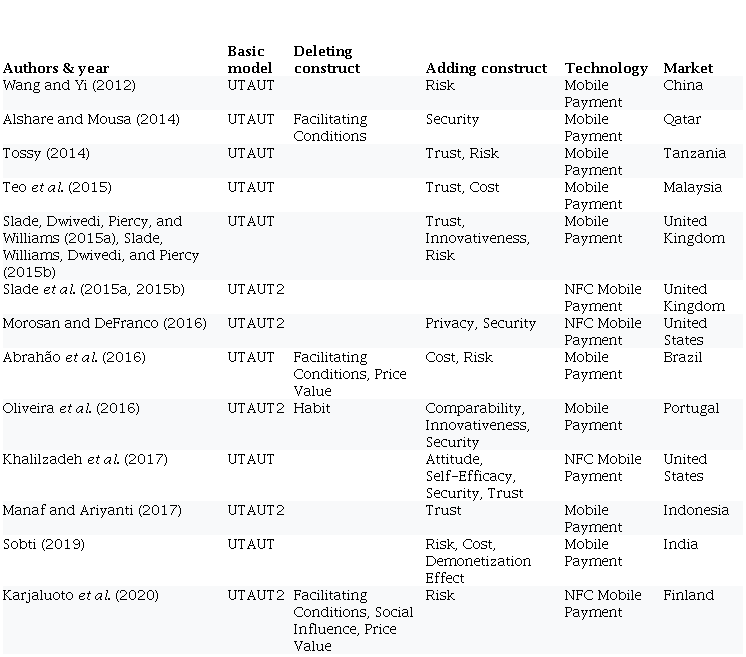Click the 'Demonetization Effect' text
746x657 pixels.
(x=478, y=569)
